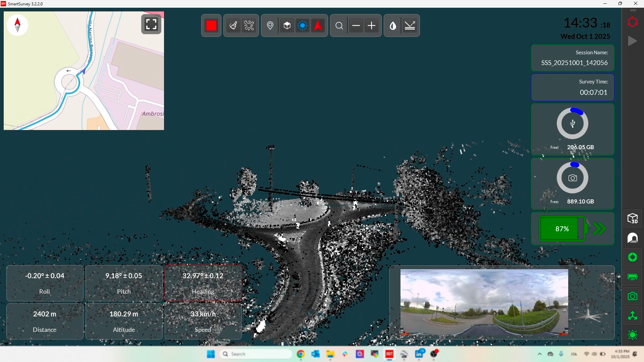Click the green camera sidebar icon
This screenshot has height=362, width=644.
[633, 296]
